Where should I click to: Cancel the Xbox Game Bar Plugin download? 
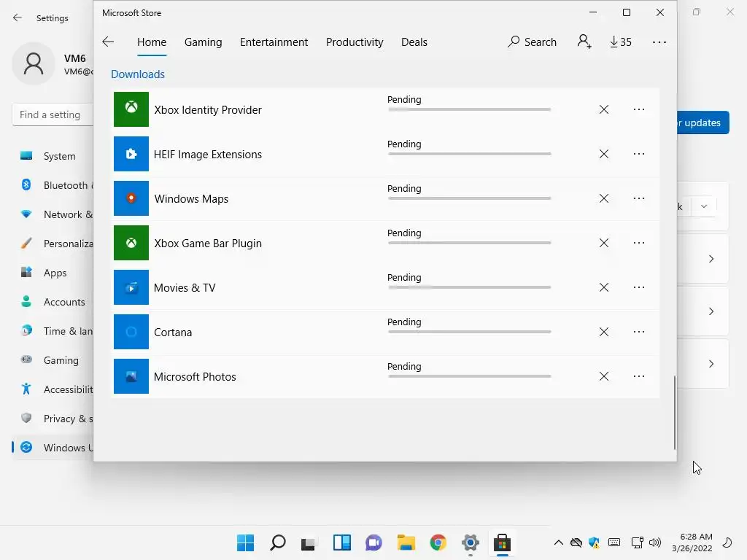603,243
